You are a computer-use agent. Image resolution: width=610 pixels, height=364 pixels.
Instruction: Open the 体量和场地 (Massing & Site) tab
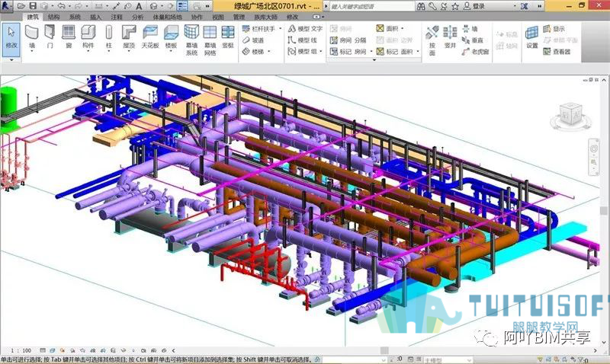[167, 17]
